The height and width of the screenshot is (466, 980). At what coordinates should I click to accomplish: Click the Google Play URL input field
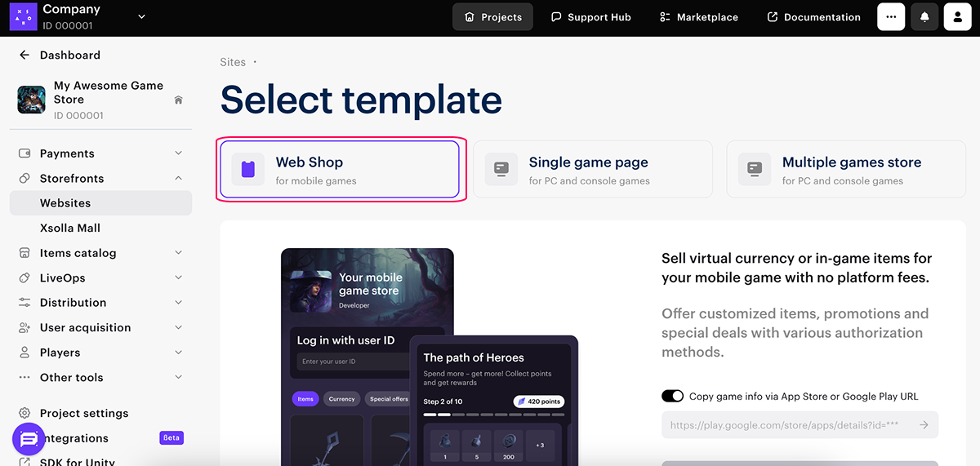point(788,425)
